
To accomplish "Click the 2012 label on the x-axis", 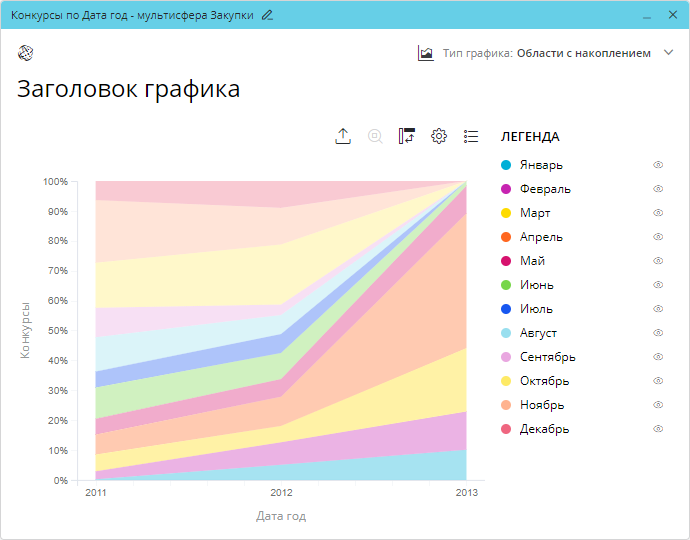I will coord(281,493).
